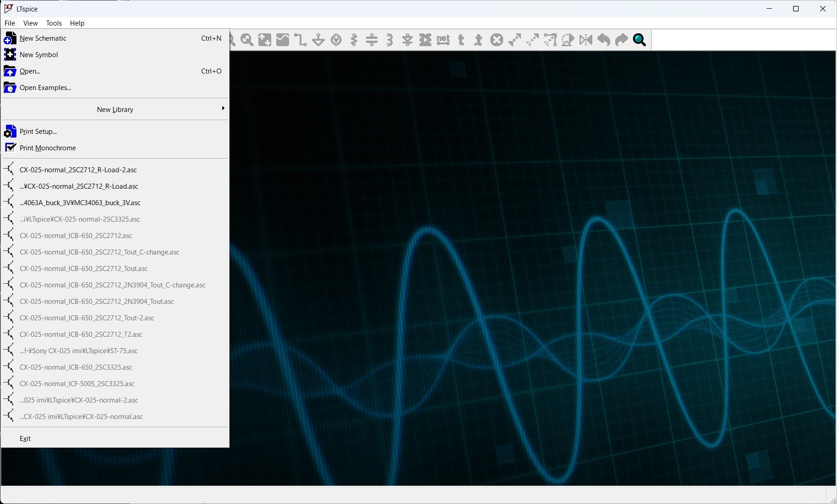
Task: Select the Label Net tool
Action: pyautogui.click(x=443, y=40)
